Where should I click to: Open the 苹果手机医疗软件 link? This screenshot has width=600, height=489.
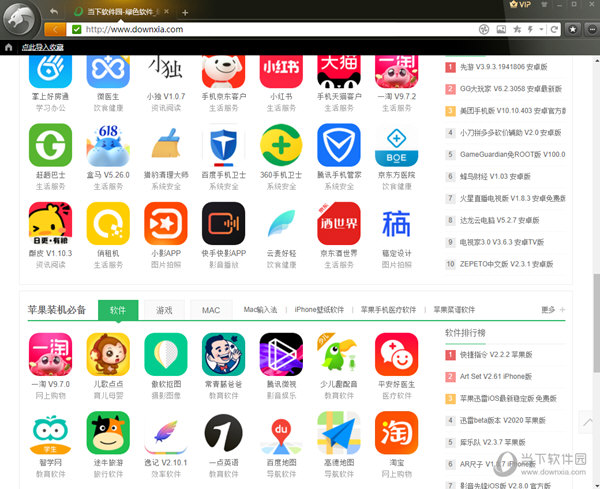[x=388, y=310]
